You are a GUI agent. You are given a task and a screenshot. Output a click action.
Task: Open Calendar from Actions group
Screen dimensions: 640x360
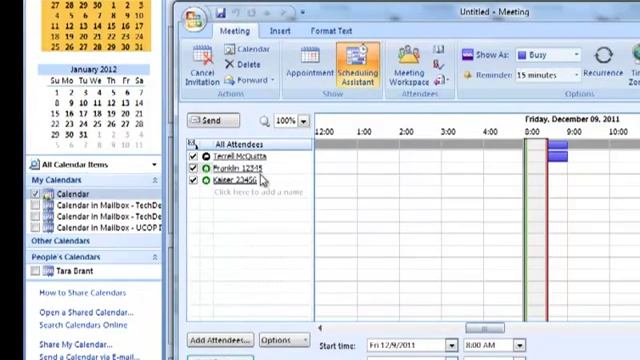(x=247, y=49)
